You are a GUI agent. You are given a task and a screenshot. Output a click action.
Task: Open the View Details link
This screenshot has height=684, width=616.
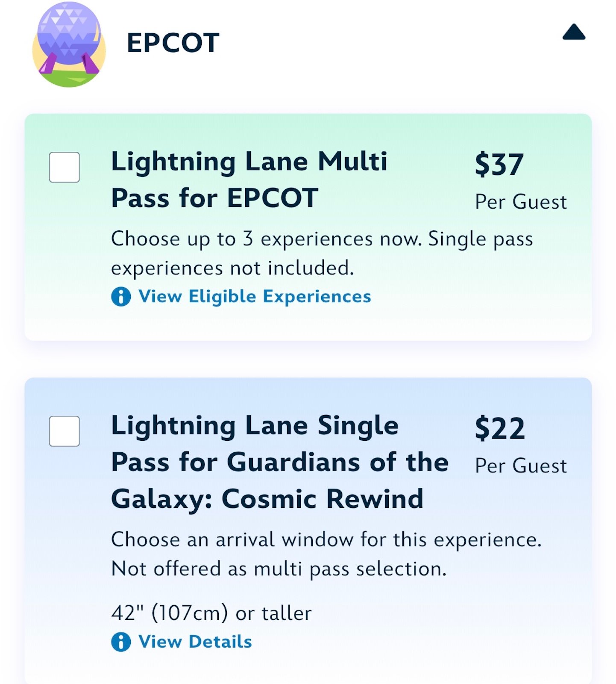coord(195,642)
